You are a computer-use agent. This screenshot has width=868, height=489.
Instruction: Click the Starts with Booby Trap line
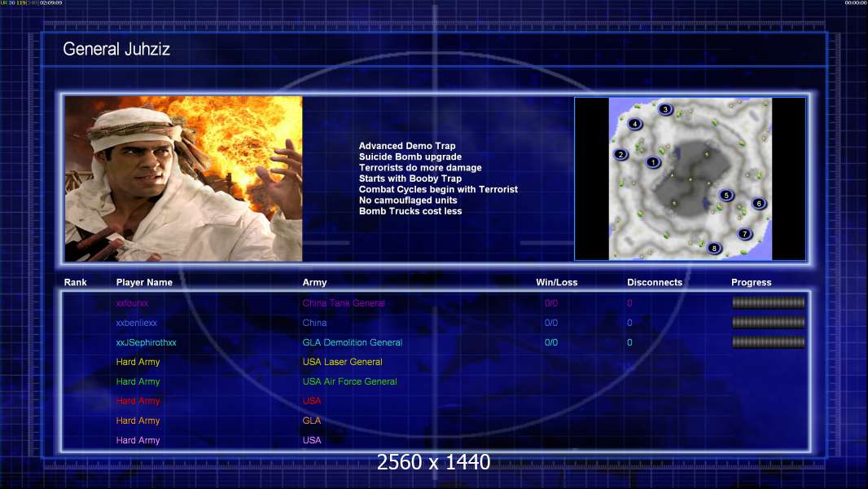pos(410,178)
